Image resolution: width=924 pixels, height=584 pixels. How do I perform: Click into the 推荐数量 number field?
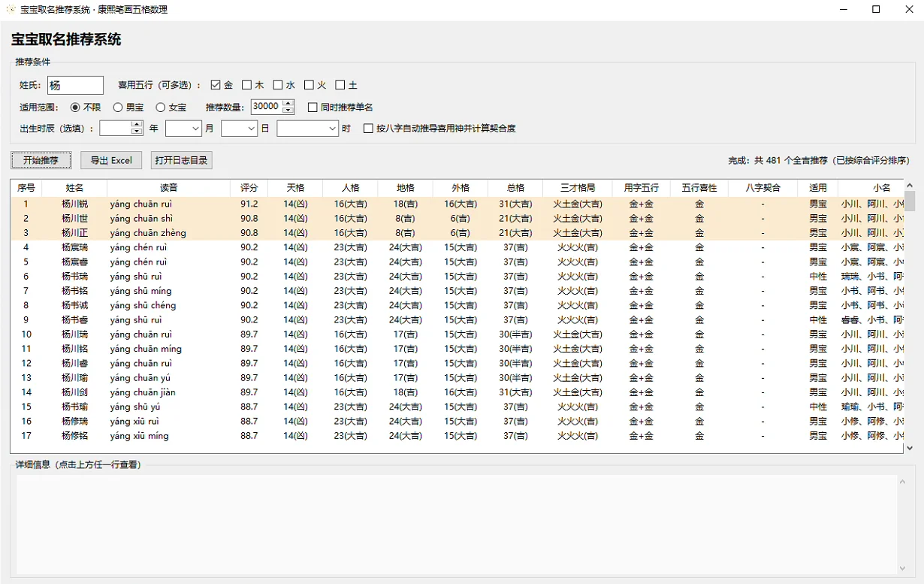267,107
